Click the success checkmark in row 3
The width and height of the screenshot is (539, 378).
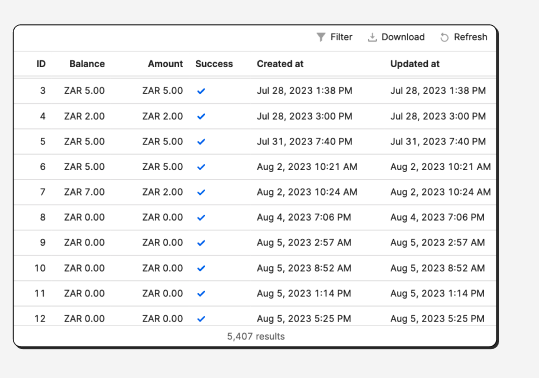(201, 91)
